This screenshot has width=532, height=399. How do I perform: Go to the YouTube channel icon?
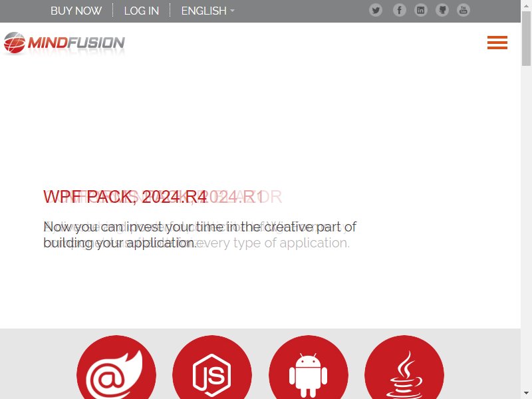pyautogui.click(x=463, y=11)
